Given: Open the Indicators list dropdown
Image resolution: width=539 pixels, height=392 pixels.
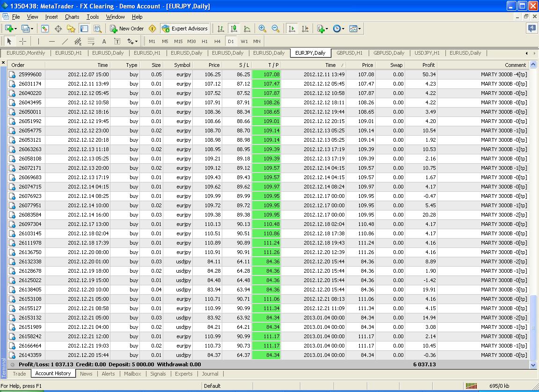Looking at the screenshot, I should click(x=322, y=29).
